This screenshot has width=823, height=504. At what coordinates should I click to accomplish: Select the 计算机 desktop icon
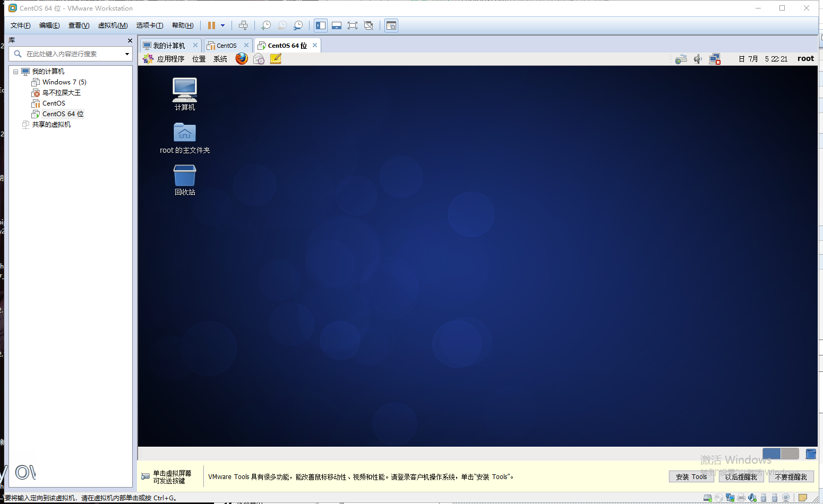coord(185,94)
